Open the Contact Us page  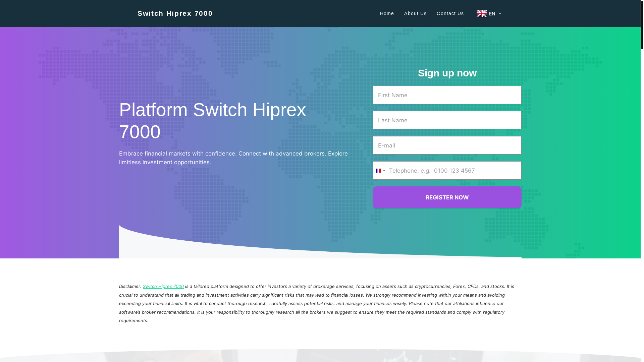tap(450, 13)
